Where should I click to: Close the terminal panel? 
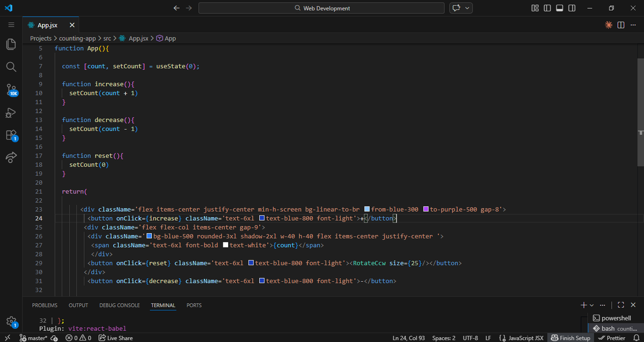[632, 305]
